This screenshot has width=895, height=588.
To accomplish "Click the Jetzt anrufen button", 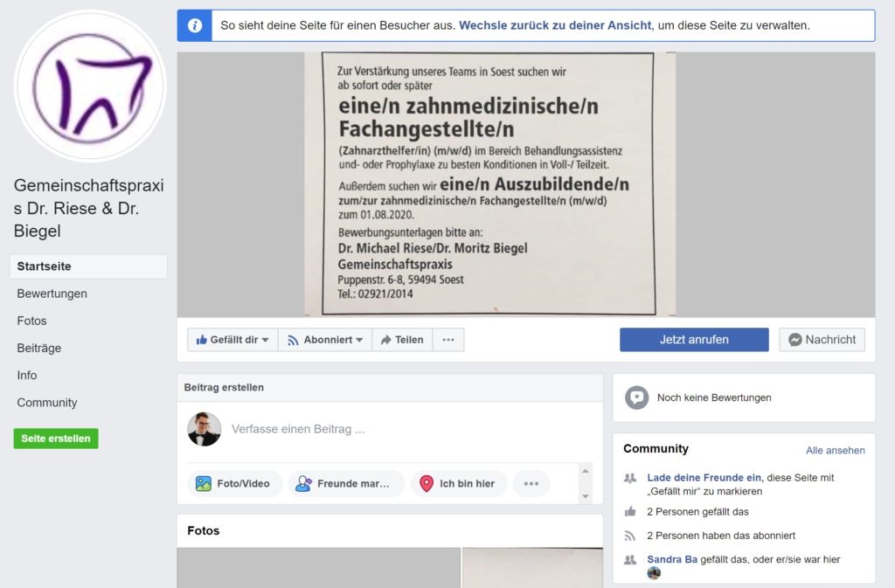I will [694, 340].
